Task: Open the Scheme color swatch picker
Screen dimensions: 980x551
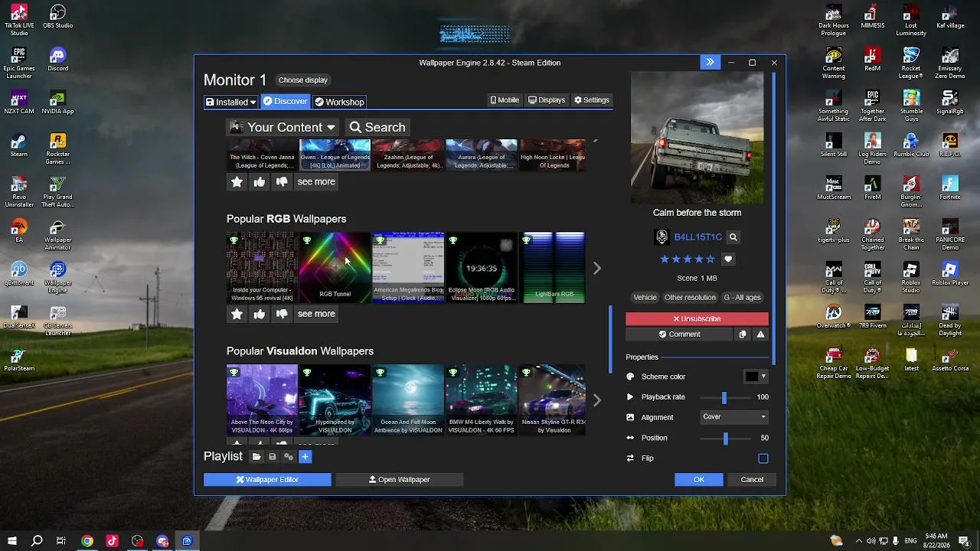Action: 755,377
